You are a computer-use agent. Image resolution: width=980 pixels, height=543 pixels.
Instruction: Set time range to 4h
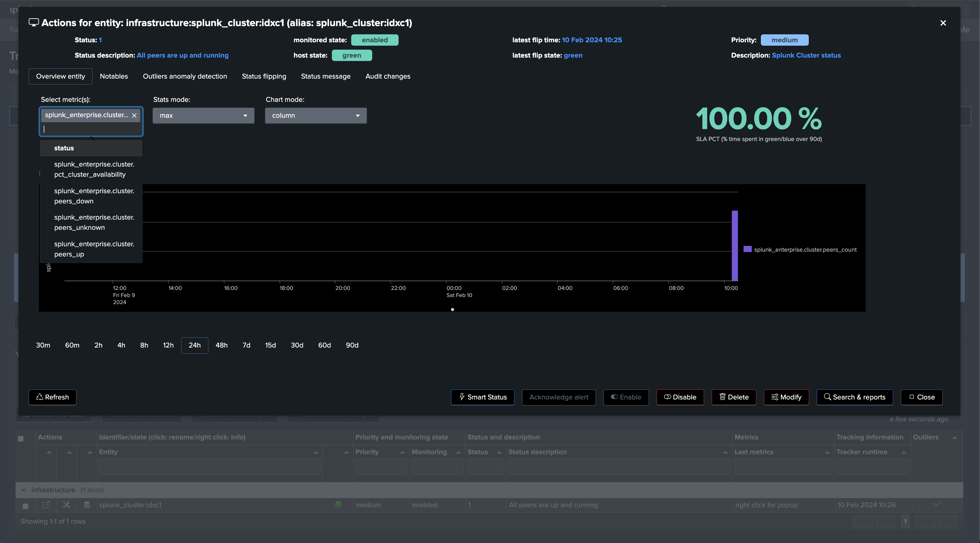pos(121,345)
